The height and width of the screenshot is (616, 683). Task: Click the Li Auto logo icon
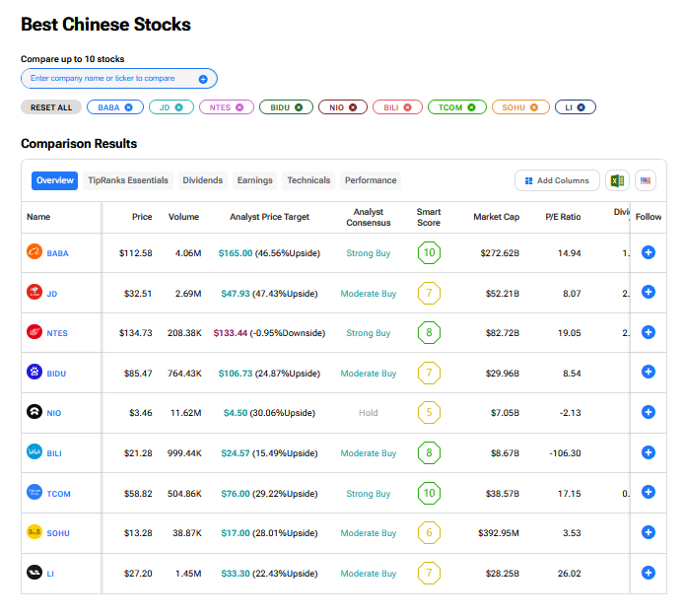click(34, 572)
